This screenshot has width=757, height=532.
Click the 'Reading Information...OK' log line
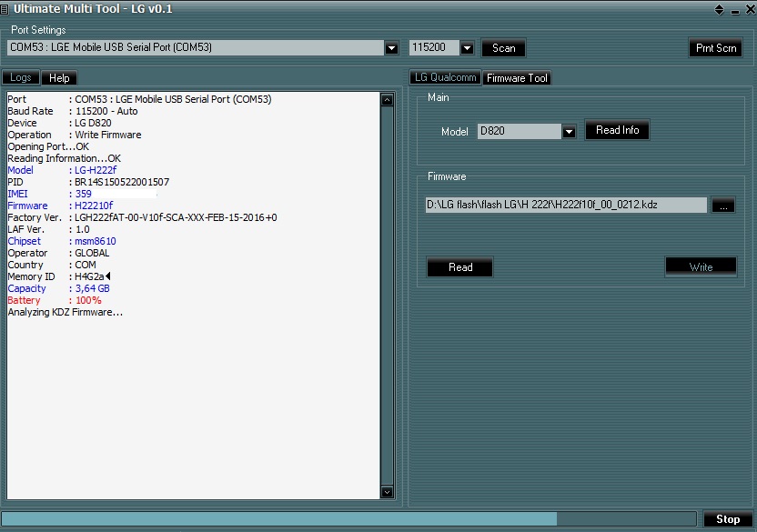click(65, 158)
